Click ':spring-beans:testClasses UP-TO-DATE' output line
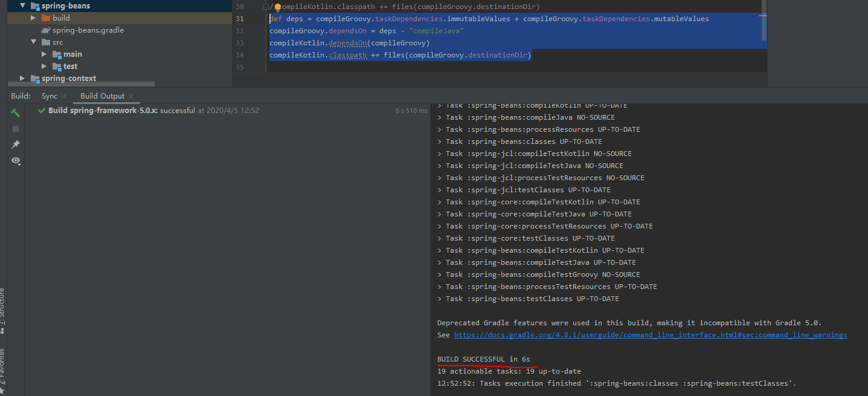The image size is (868, 396). pos(528,299)
